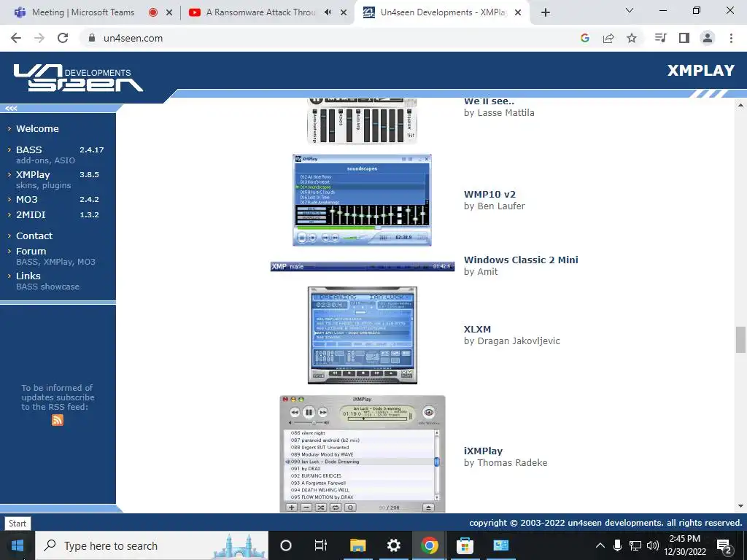Open the Windows Classic 2 Mini link
The height and width of the screenshot is (560, 747).
click(521, 260)
